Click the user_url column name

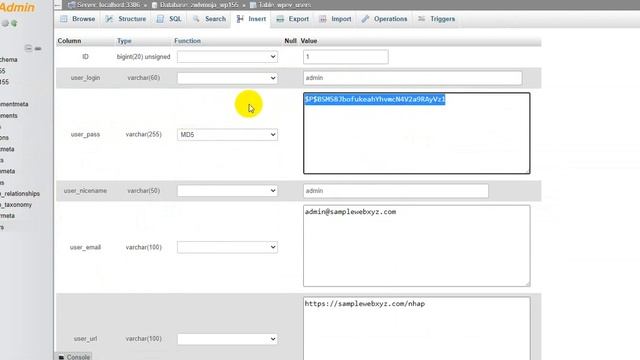85,339
